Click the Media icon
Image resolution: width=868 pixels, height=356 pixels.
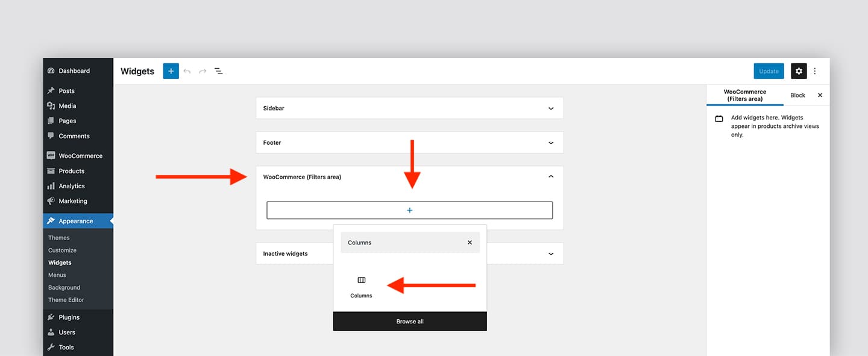(x=51, y=106)
